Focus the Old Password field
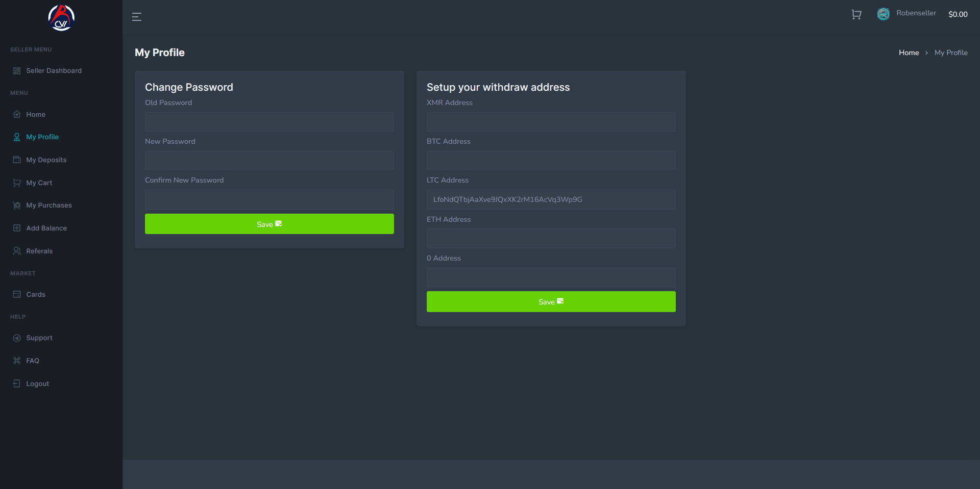Image resolution: width=980 pixels, height=489 pixels. coord(269,122)
